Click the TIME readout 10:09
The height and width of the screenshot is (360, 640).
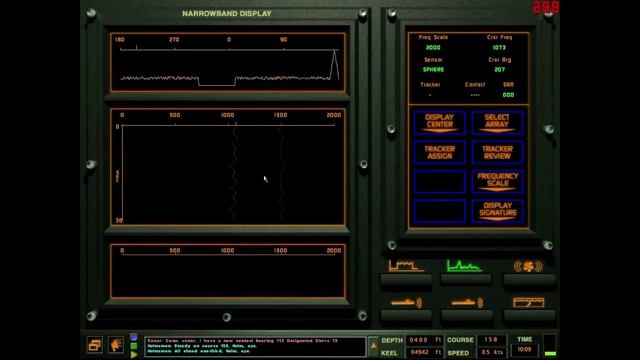point(524,349)
